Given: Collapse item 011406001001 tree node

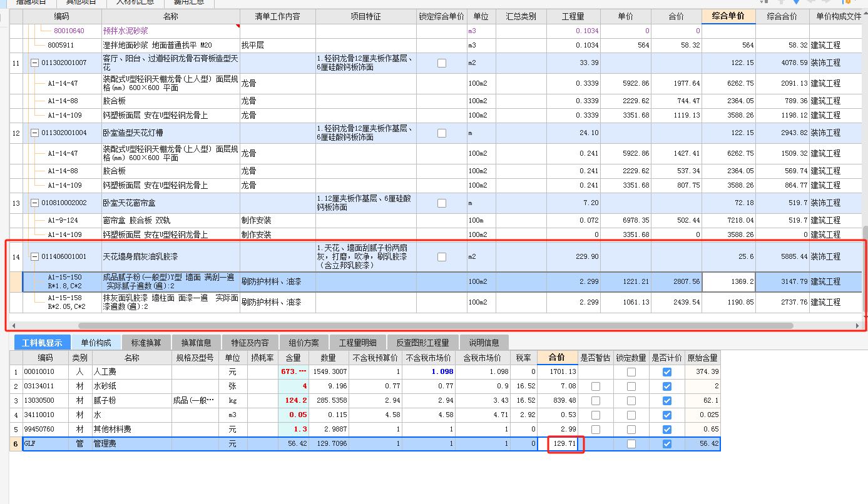Looking at the screenshot, I should point(34,257).
